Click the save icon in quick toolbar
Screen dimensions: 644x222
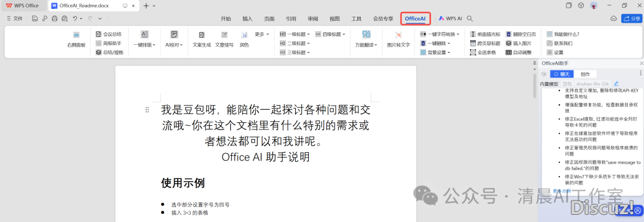tap(35, 18)
